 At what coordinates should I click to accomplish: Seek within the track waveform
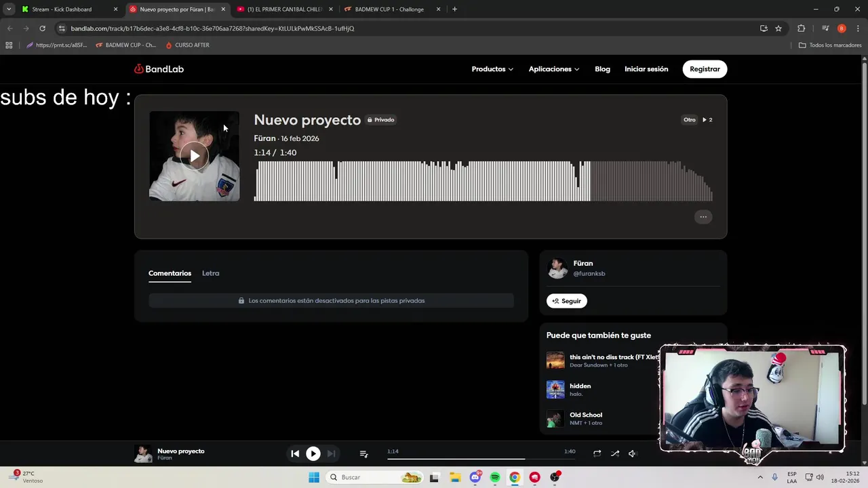tap(483, 181)
